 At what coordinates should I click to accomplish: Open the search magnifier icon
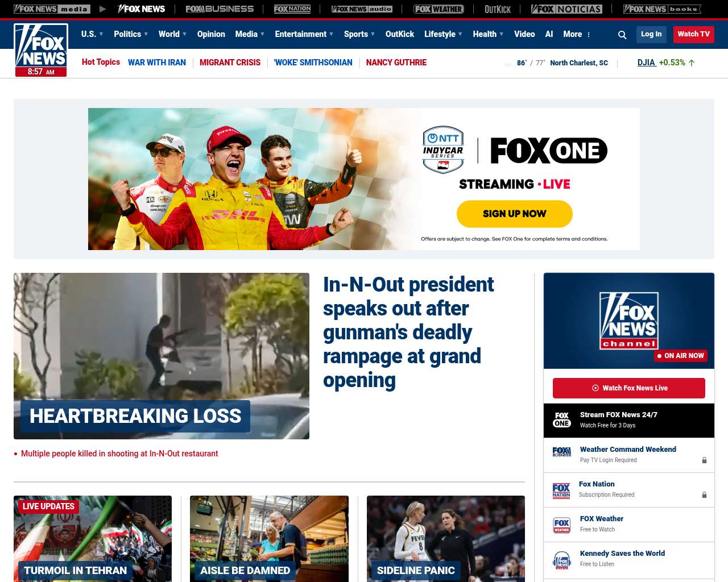[622, 35]
